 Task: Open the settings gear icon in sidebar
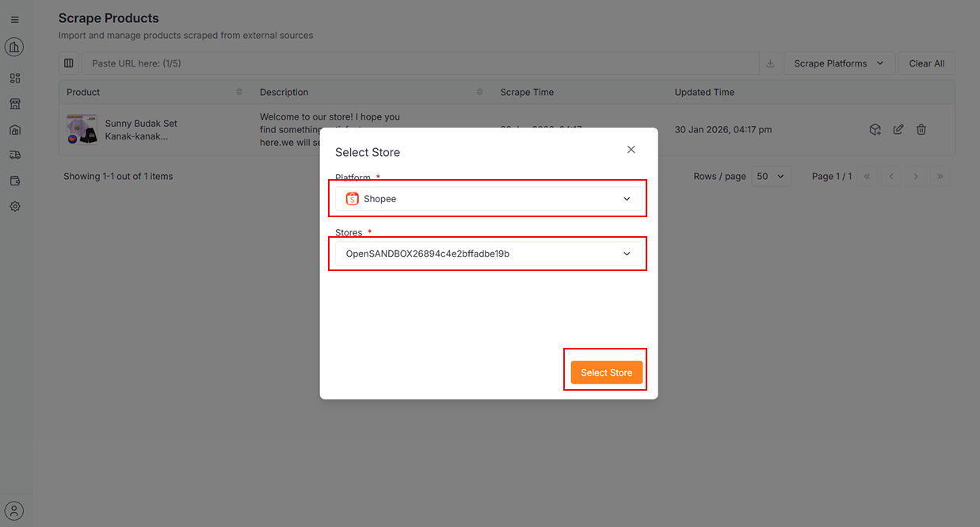point(15,206)
